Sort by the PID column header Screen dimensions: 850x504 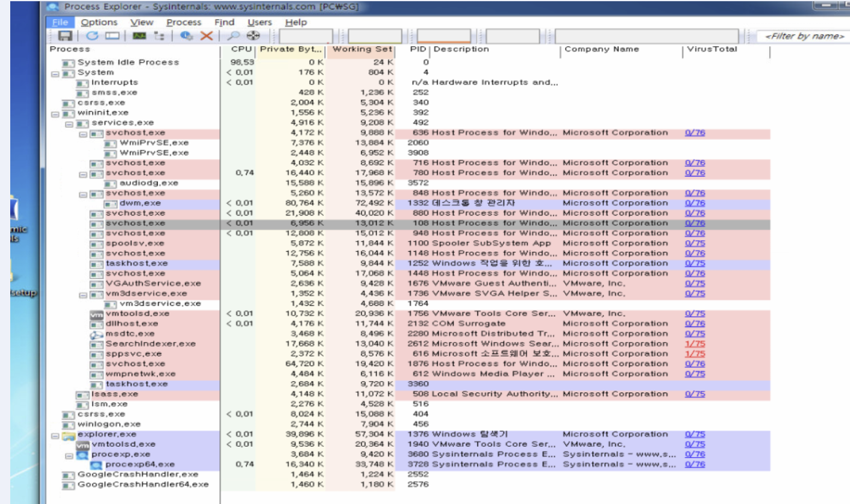click(x=414, y=49)
